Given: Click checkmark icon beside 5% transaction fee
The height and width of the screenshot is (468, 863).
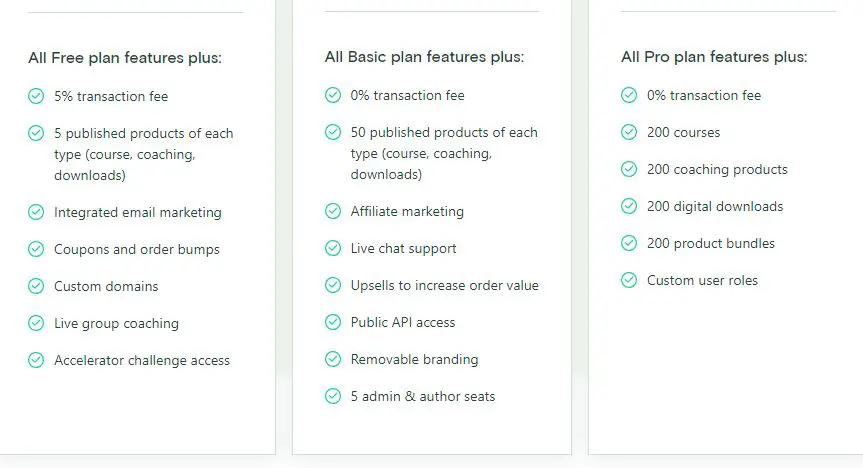Looking at the screenshot, I should [x=36, y=96].
